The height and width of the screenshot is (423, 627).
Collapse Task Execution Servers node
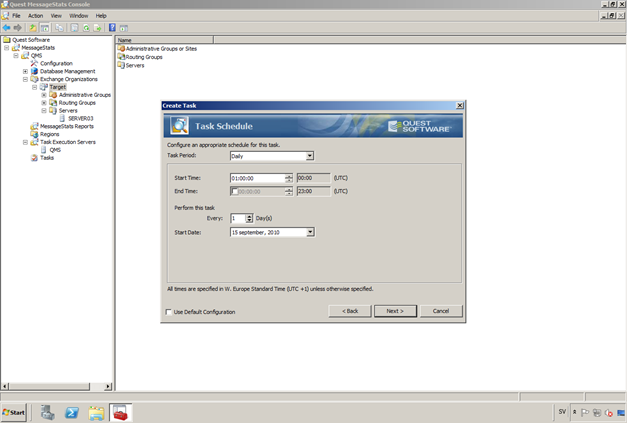coord(25,142)
